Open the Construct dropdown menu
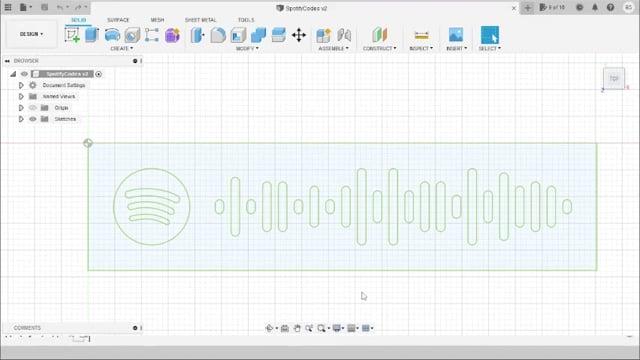The image size is (640, 360). coord(380,48)
